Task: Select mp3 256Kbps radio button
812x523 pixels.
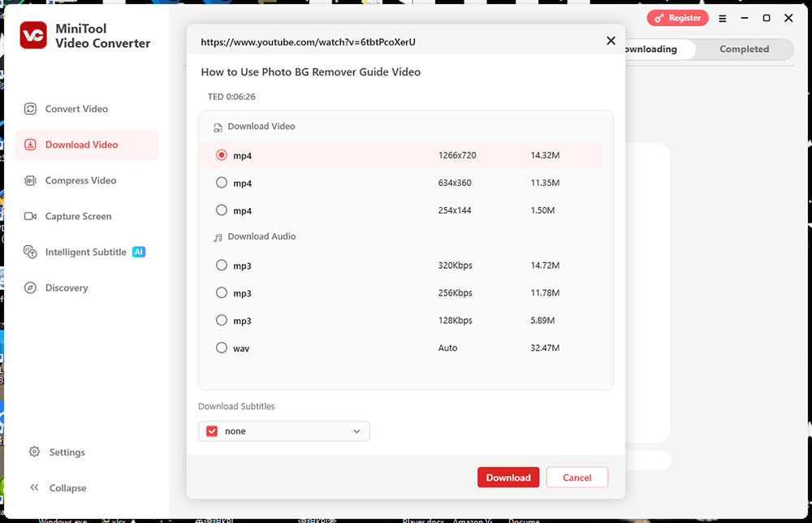Action: pos(222,292)
